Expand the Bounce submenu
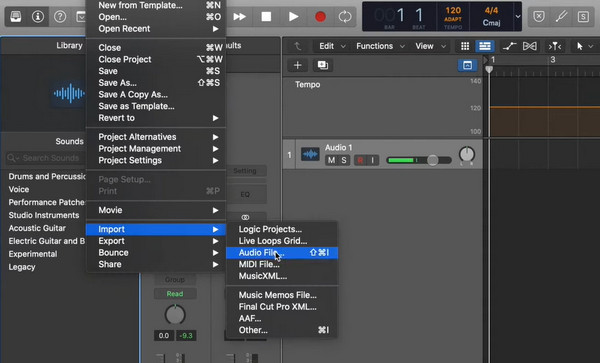 (x=156, y=253)
